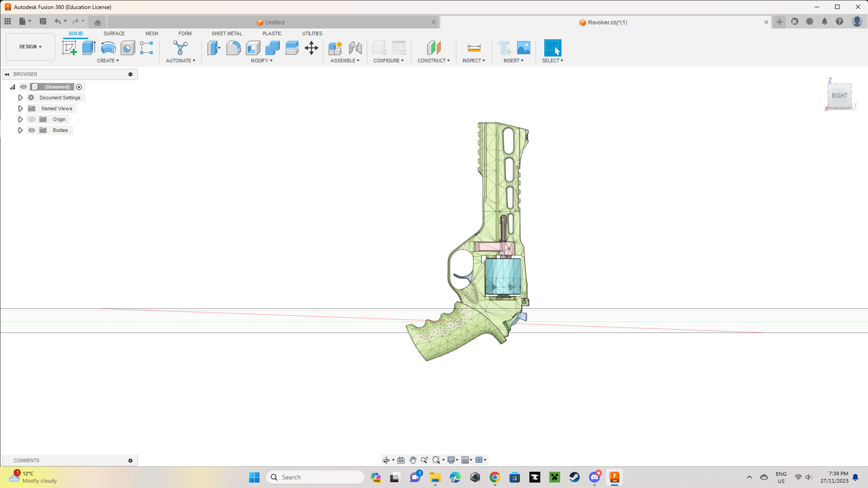Switch to the SHEET METAL tab

[227, 33]
